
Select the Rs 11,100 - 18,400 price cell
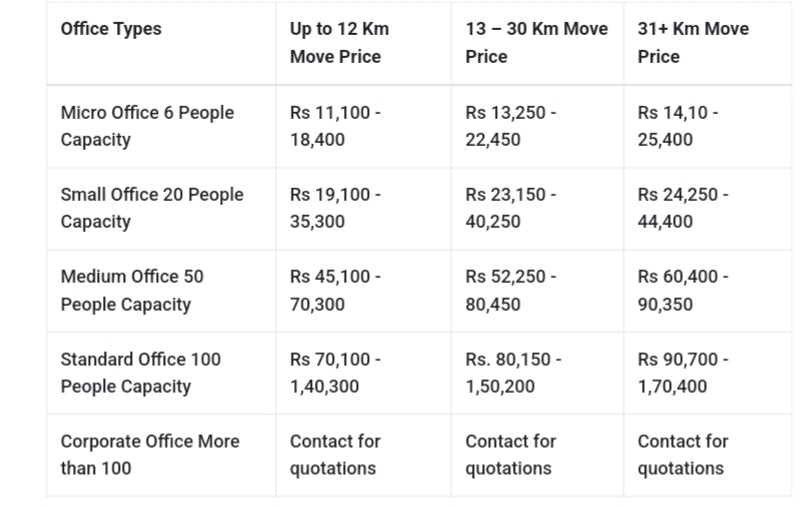point(335,126)
